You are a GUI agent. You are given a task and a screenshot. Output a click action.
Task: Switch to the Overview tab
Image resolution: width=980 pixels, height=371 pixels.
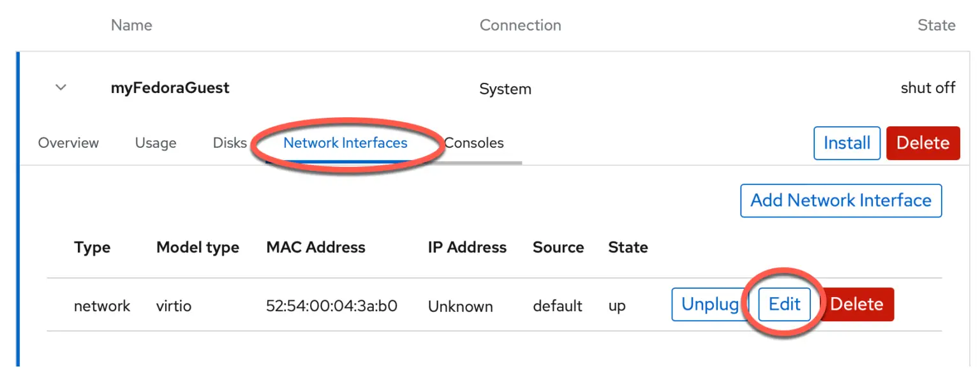coord(68,143)
